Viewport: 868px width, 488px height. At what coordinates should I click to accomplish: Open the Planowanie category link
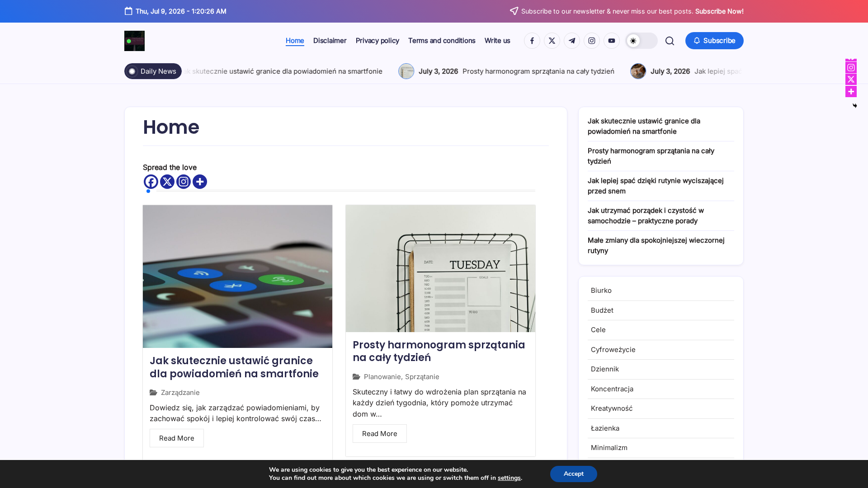tap(382, 376)
